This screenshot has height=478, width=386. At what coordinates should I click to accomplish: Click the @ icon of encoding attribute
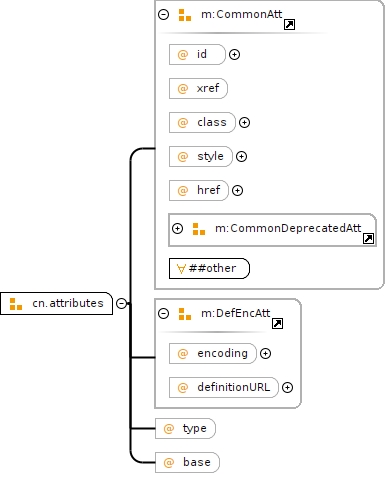click(x=183, y=354)
